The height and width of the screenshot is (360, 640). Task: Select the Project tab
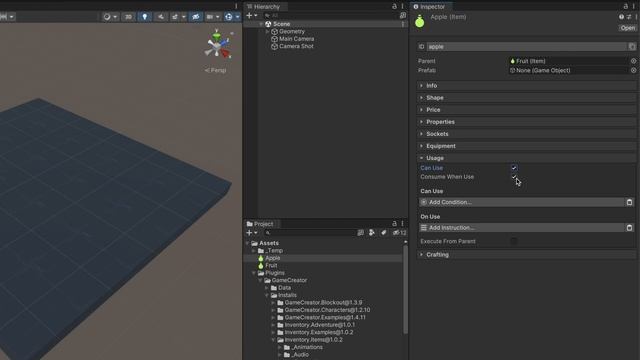[x=260, y=224]
